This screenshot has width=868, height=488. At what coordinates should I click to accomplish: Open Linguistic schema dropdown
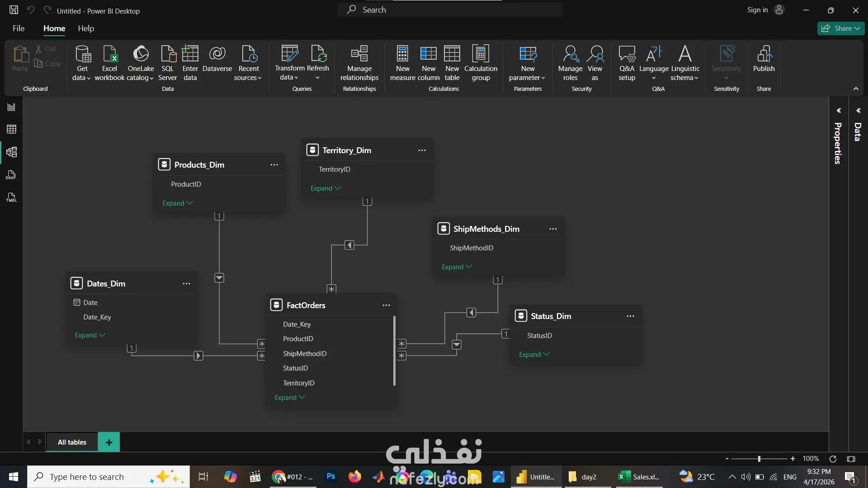(685, 63)
